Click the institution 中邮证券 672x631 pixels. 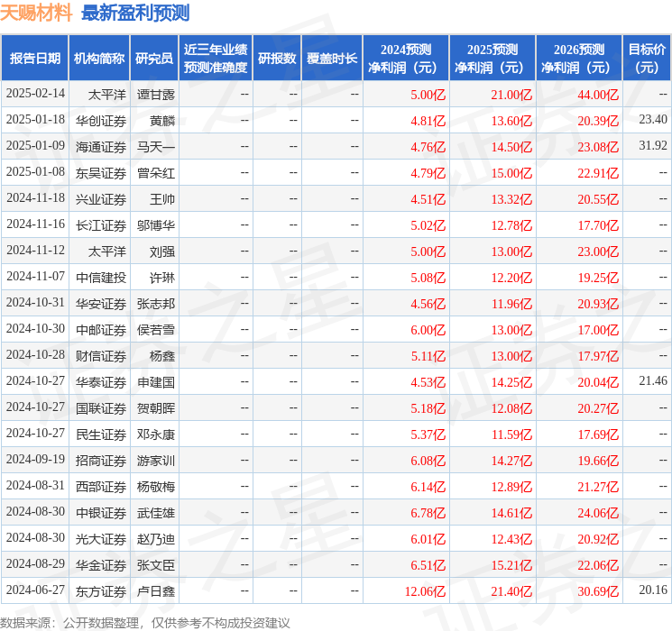tap(101, 330)
